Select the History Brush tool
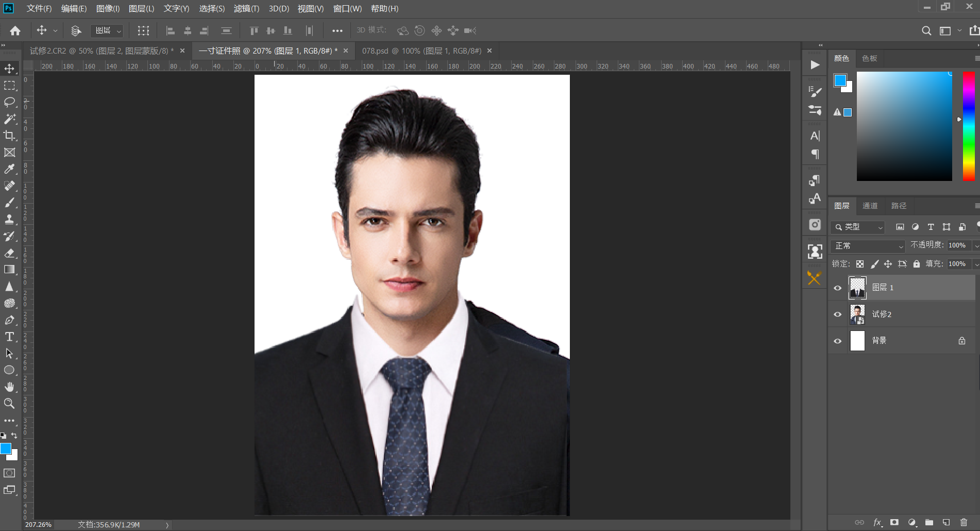Screen dimensions: 980x531 coord(9,236)
